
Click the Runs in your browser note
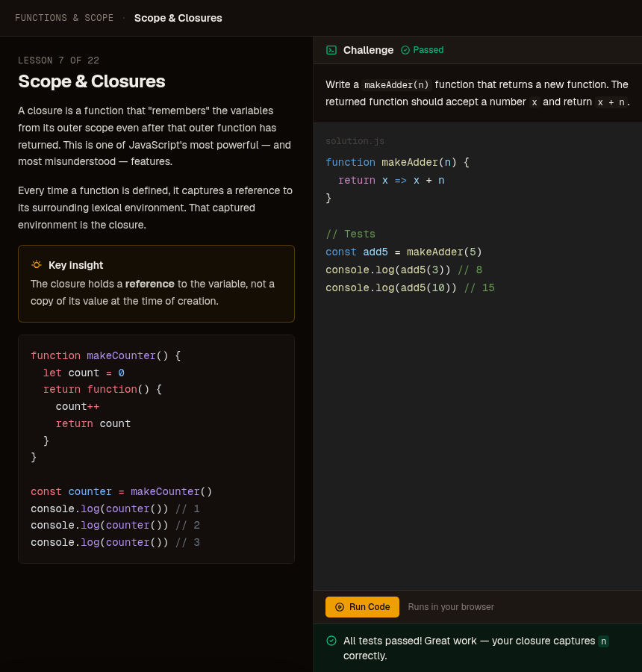tap(451, 607)
